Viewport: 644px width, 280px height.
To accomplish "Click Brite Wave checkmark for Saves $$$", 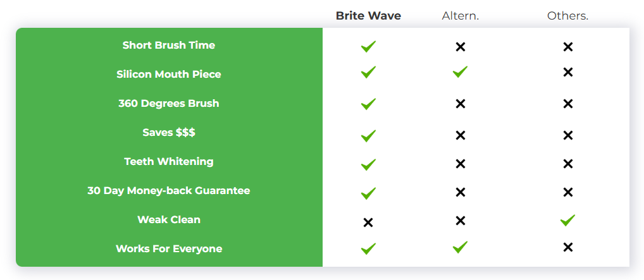I will (x=368, y=135).
